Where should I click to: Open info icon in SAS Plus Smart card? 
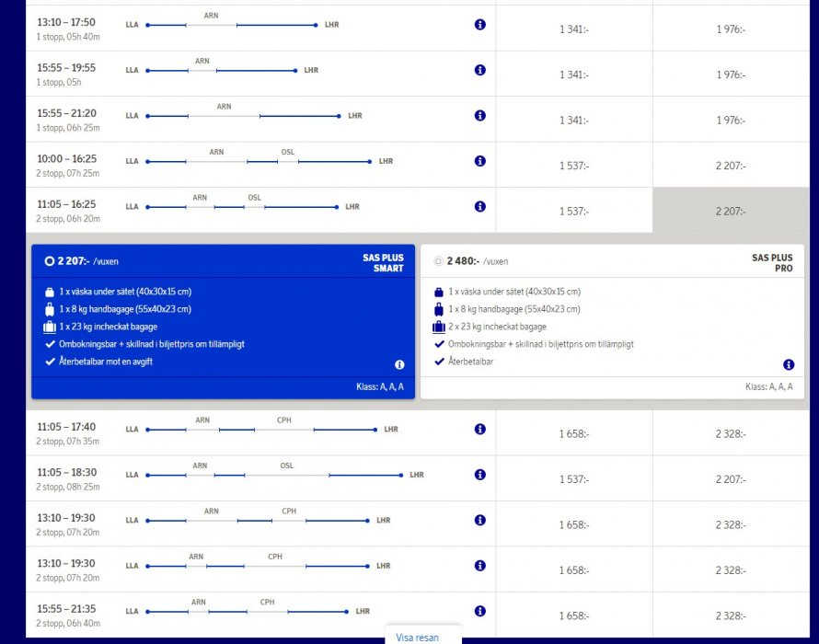[399, 364]
